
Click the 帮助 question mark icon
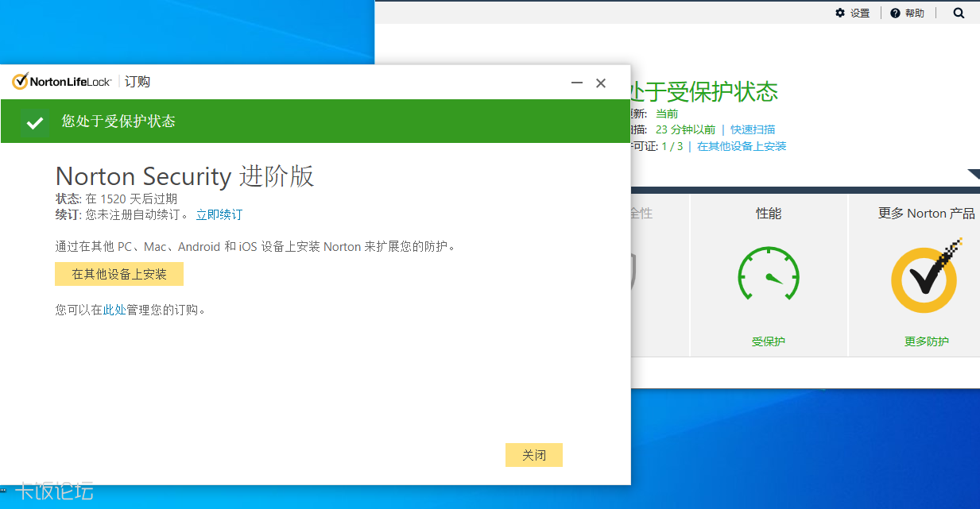point(895,13)
